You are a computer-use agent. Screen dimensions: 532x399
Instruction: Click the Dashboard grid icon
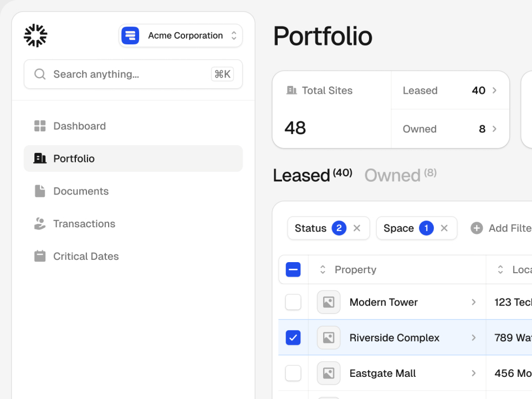click(x=40, y=126)
